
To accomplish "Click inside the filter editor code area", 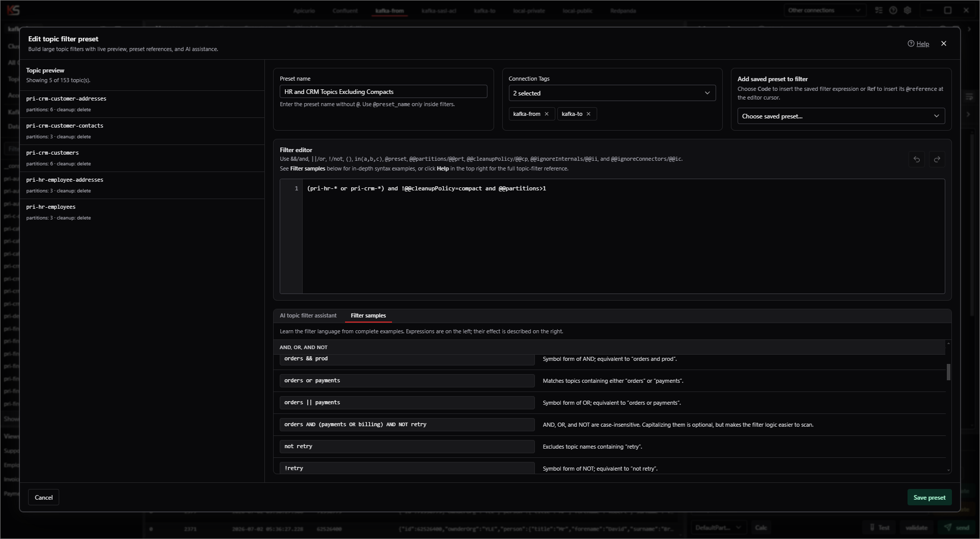I will pyautogui.click(x=623, y=236).
